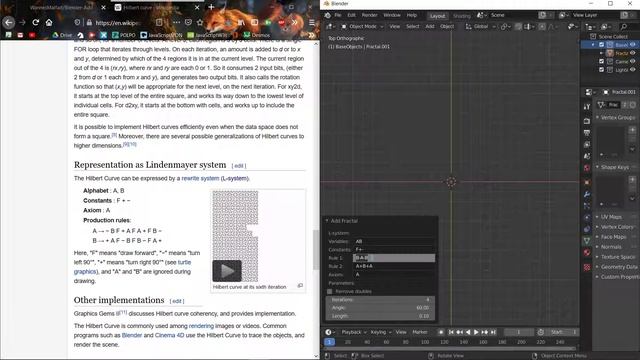This screenshot has width=640, height=360.
Task: Click the Iterations slider field
Action: (380, 300)
